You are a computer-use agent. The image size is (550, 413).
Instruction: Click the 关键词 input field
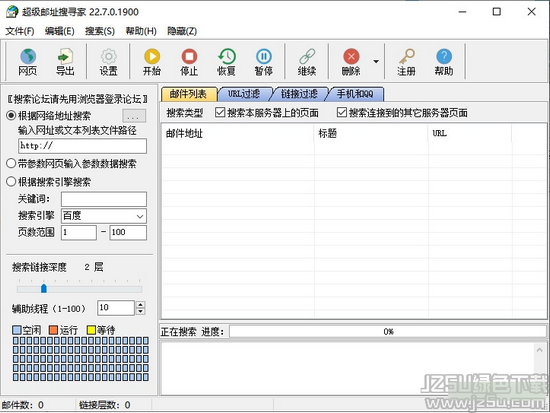[104, 199]
